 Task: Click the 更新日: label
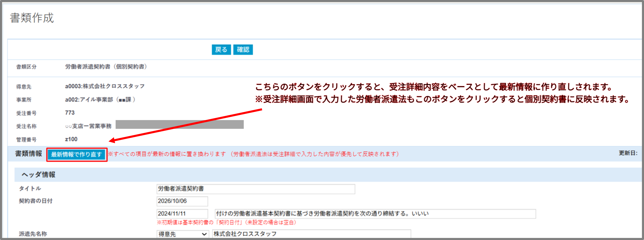tap(628, 153)
